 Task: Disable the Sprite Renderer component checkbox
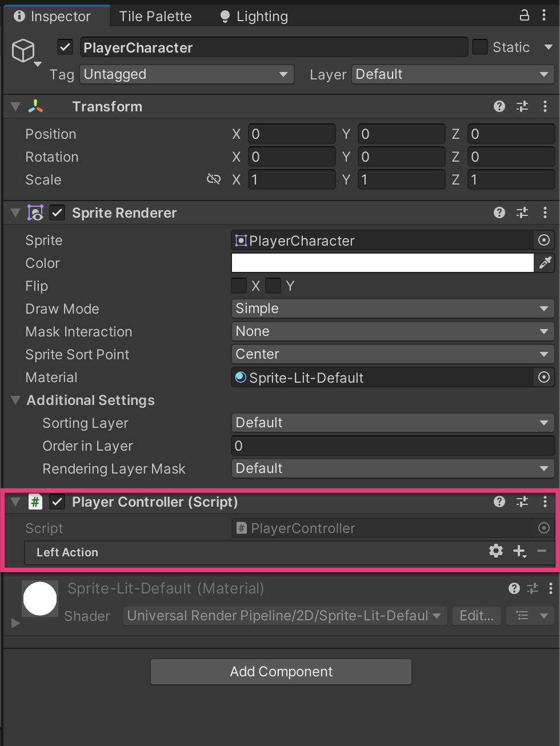pyautogui.click(x=57, y=212)
